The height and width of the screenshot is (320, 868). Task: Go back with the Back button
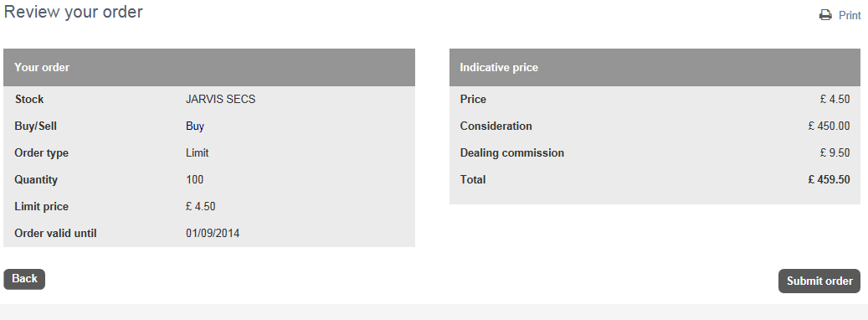click(24, 279)
